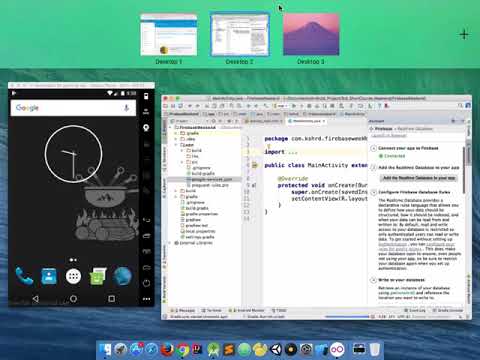Tap the Android Recents square button
The image size is (480, 360).
112,299
